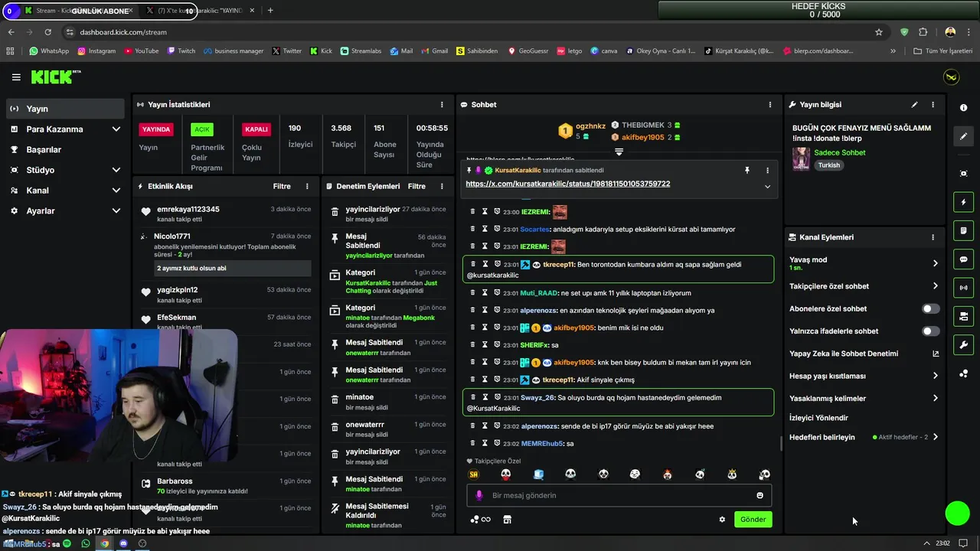Toggle Abonelere özel sohbet switch
This screenshot has width=980, height=551.
coord(930,309)
